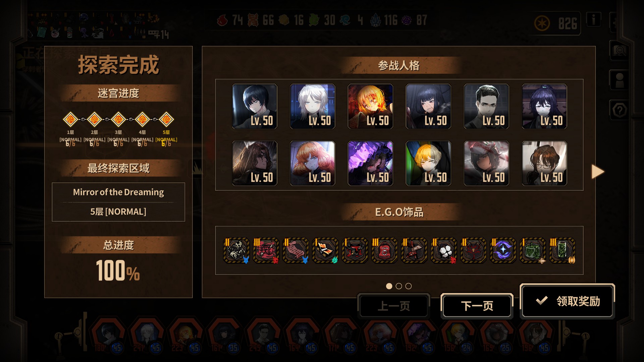The height and width of the screenshot is (362, 644).
Task: Click the 下一页 next page button
Action: click(477, 306)
